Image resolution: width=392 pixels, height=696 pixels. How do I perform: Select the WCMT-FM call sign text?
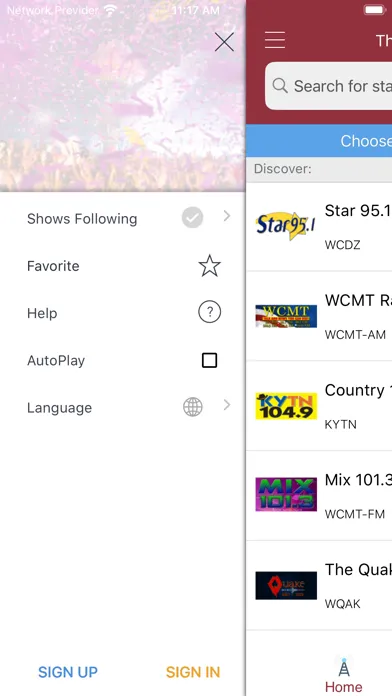(x=355, y=514)
